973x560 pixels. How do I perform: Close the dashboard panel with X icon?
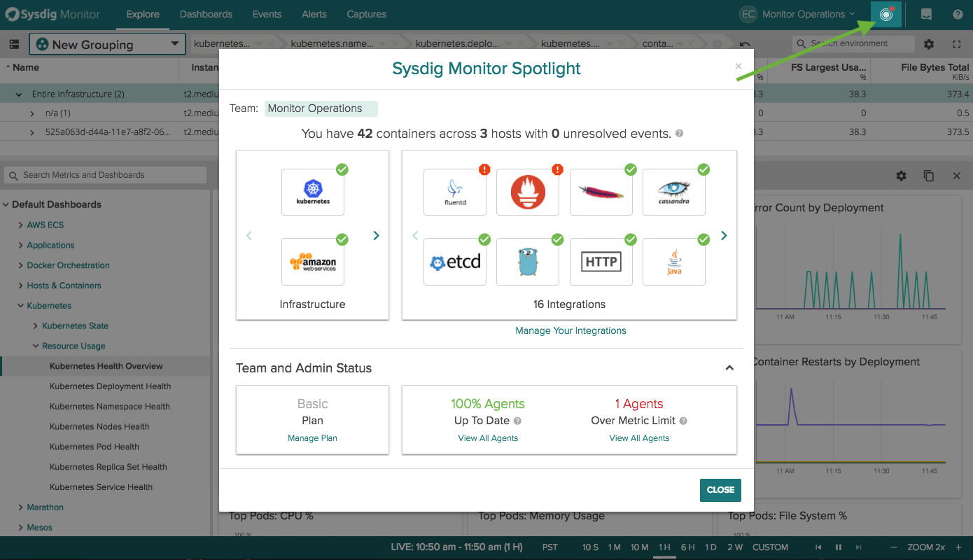click(957, 176)
